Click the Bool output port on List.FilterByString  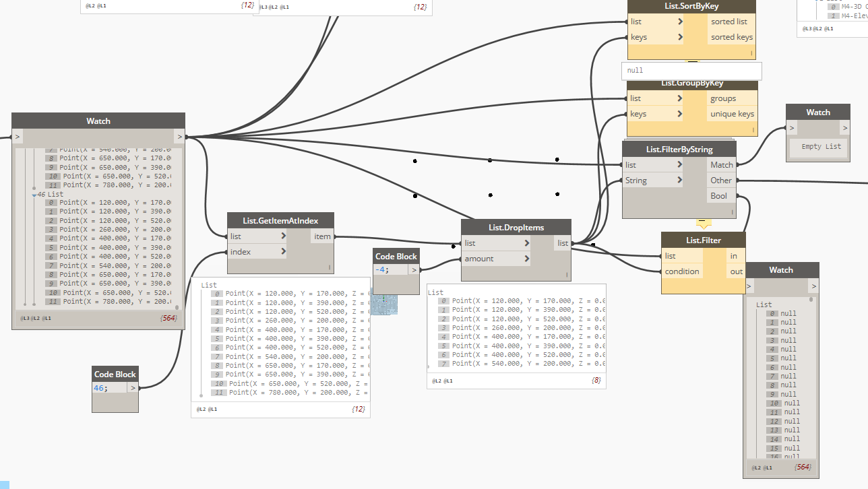pos(719,195)
